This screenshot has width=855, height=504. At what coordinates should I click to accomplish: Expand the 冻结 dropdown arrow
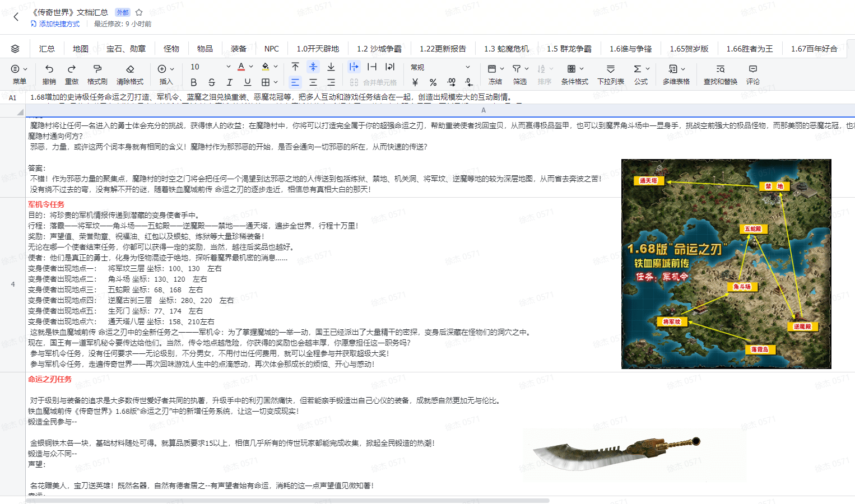click(502, 69)
